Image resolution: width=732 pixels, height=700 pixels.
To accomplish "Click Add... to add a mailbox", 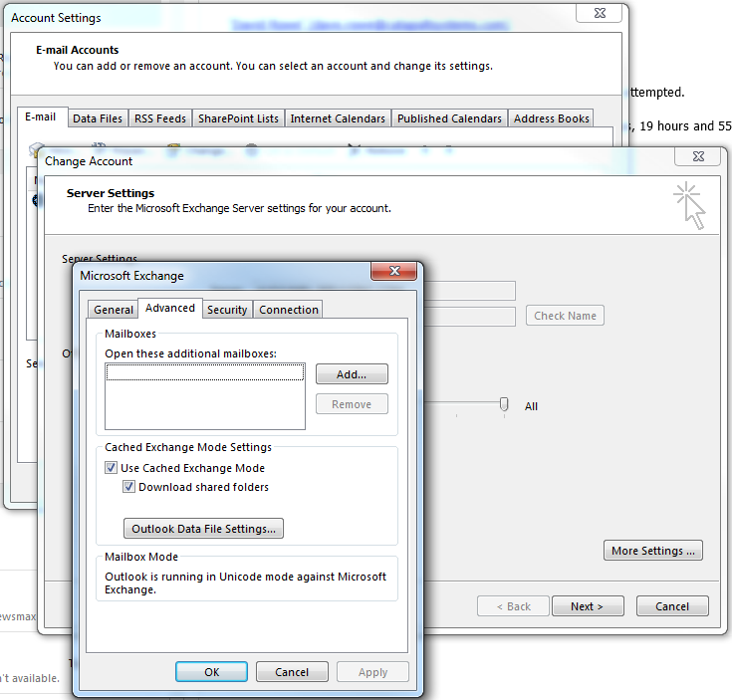I will click(x=352, y=374).
